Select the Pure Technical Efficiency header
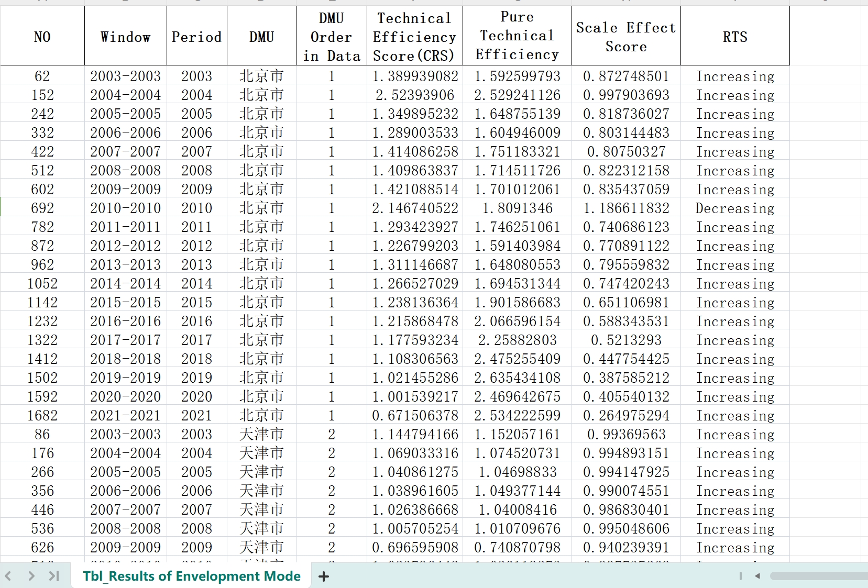 click(x=517, y=37)
